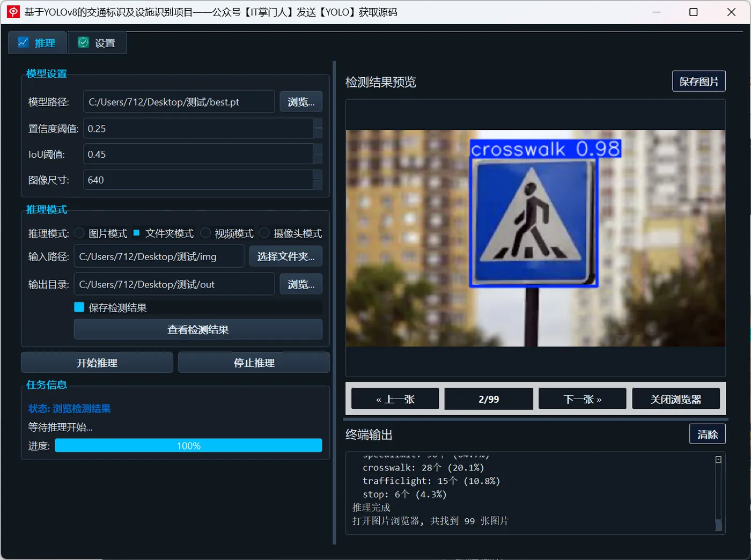Click the 输入路径 text field
This screenshot has height=560, width=751.
(159, 256)
